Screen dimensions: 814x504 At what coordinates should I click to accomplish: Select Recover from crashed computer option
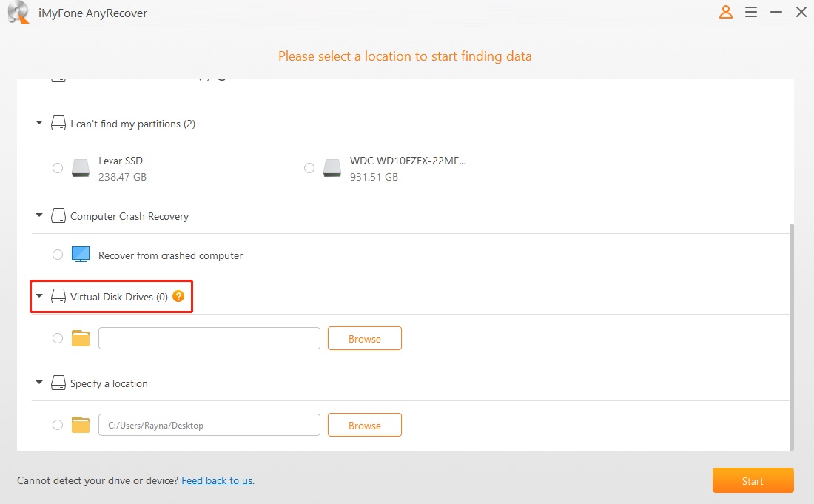click(x=57, y=254)
